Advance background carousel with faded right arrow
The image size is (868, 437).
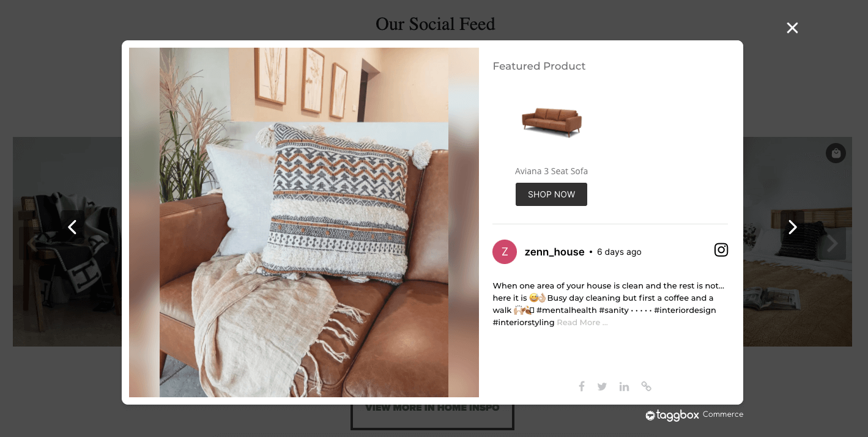833,243
